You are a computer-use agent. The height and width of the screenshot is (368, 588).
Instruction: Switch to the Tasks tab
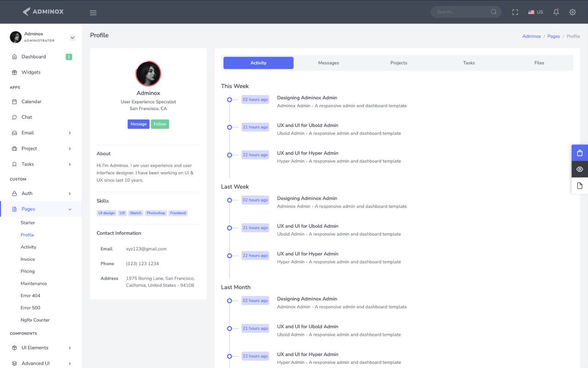pyautogui.click(x=469, y=63)
